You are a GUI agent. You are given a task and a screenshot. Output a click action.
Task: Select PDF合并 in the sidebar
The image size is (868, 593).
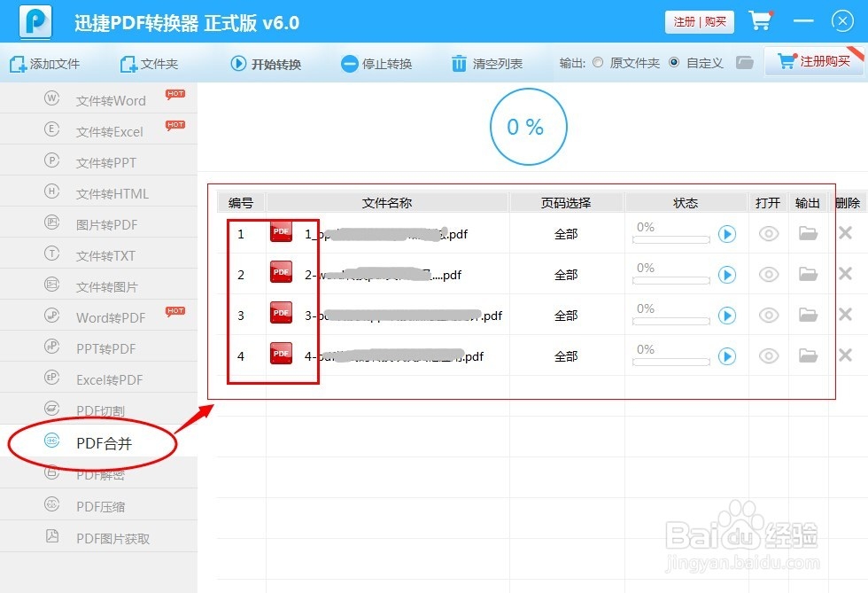click(98, 443)
